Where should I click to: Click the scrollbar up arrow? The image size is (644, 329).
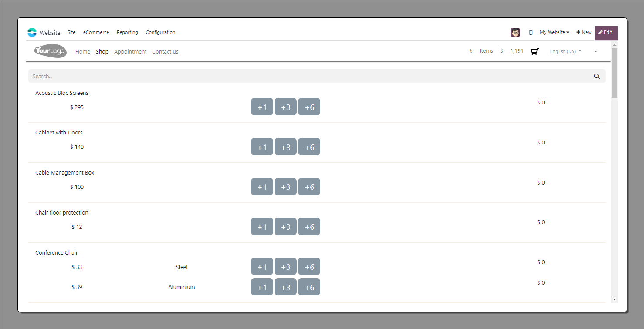click(x=614, y=44)
